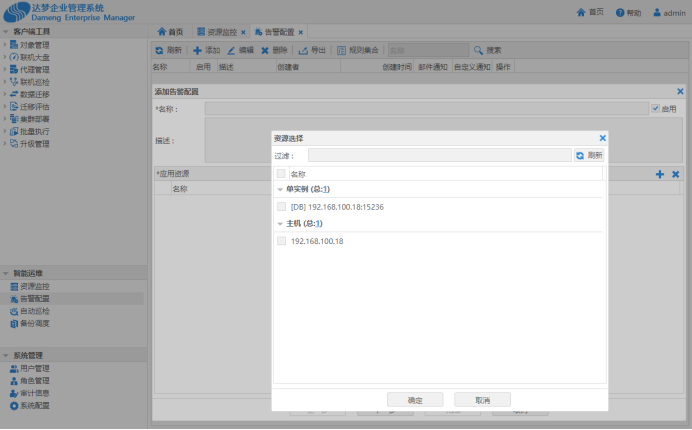Check the [DB] 192.168.100.18:15236 checkbox
Screen dimensions: 692x430
click(x=281, y=206)
